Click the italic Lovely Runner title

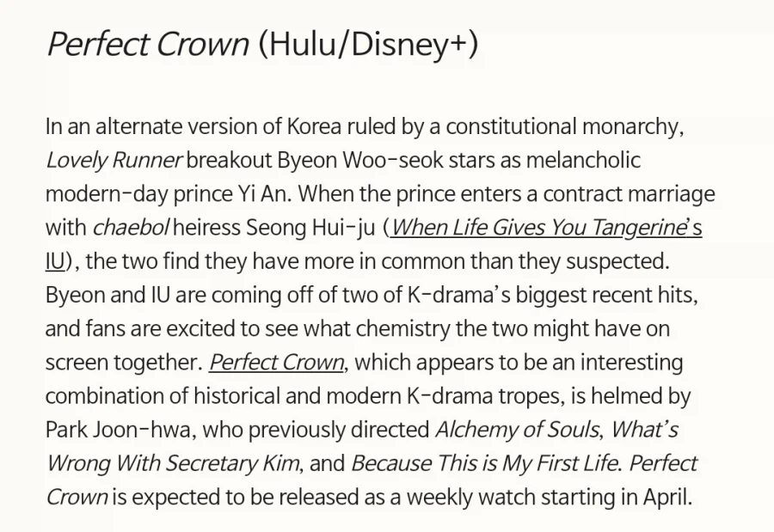point(114,161)
